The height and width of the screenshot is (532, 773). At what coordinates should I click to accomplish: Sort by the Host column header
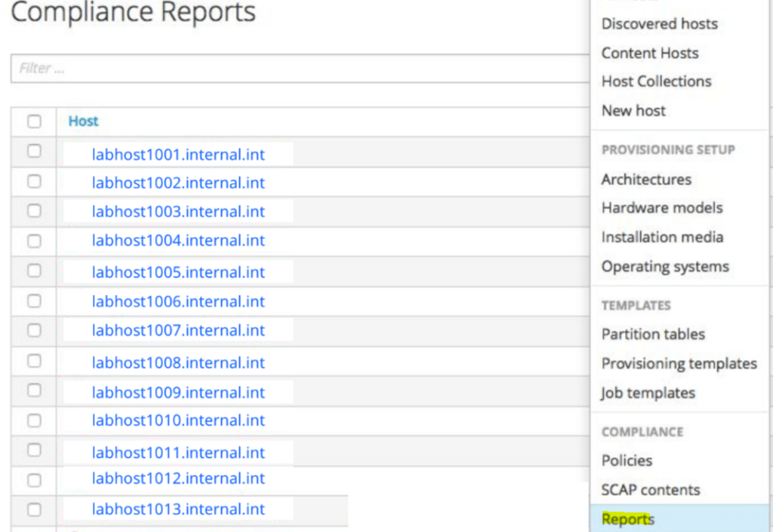83,121
